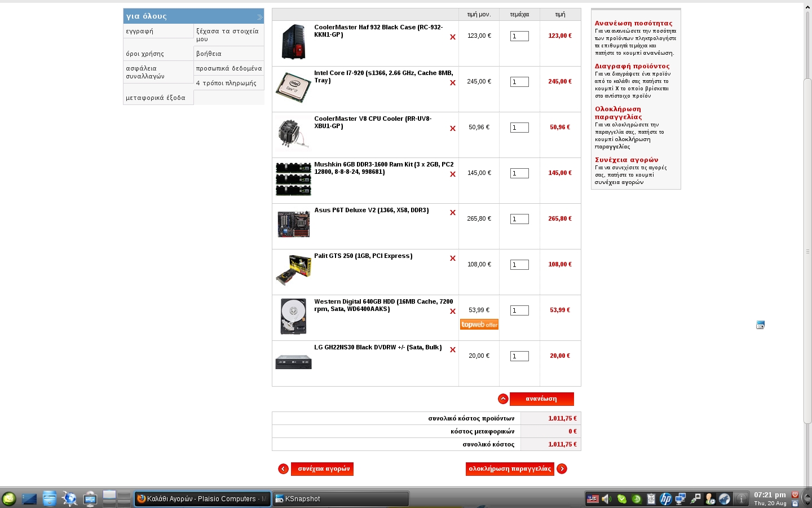The width and height of the screenshot is (812, 508).
Task: Click συνέχεια αγορών continue shopping button
Action: tap(322, 469)
